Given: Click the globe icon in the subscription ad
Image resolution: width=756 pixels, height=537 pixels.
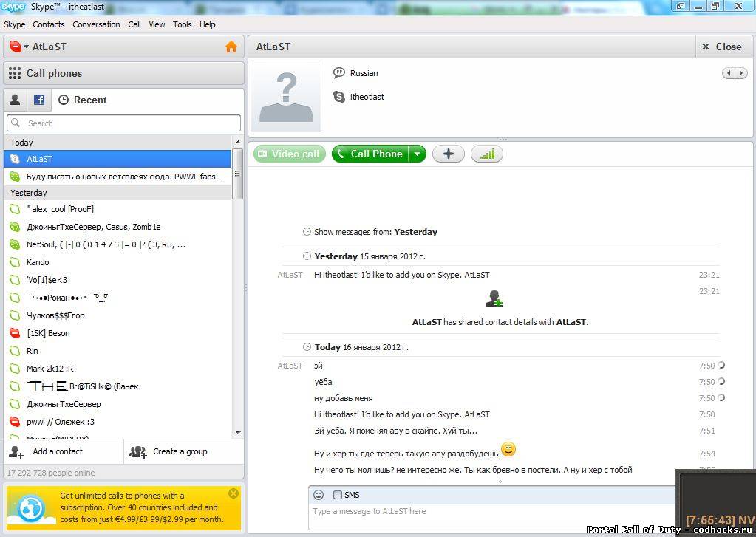Looking at the screenshot, I should [x=31, y=508].
